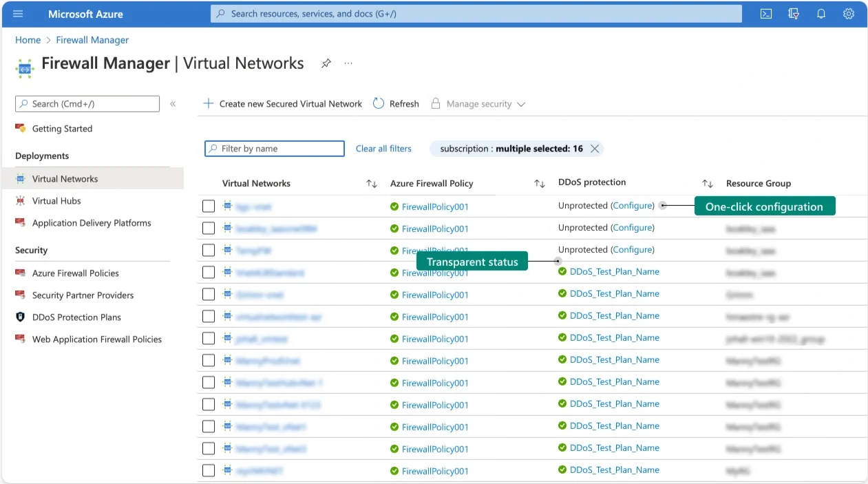Click the Microsoft Azure logo text

coord(85,14)
